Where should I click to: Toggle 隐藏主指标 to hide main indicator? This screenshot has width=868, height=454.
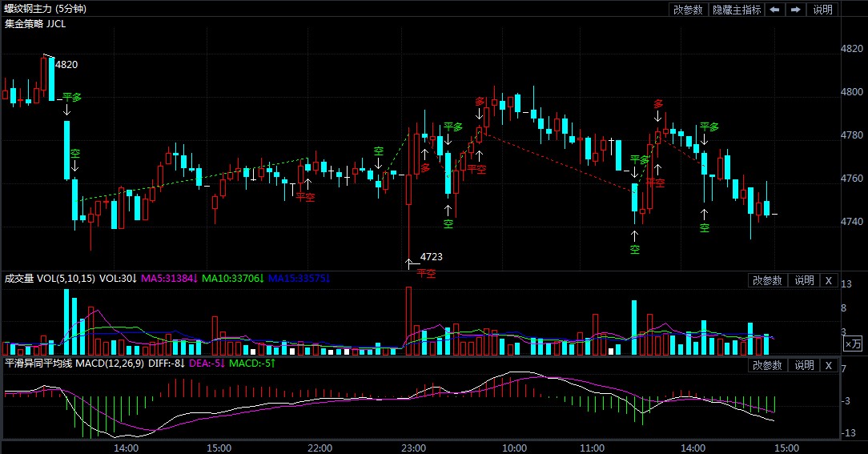[x=736, y=10]
